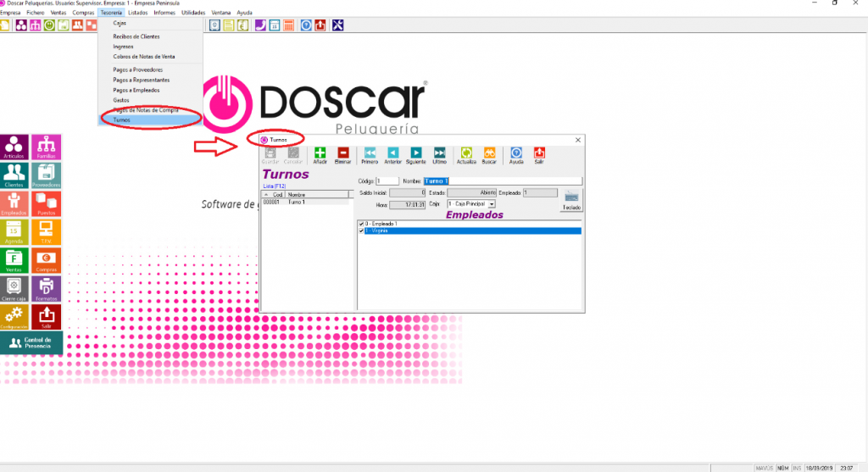The width and height of the screenshot is (868, 472).
Task: Jump to Último record in Turnos
Action: pos(440,155)
